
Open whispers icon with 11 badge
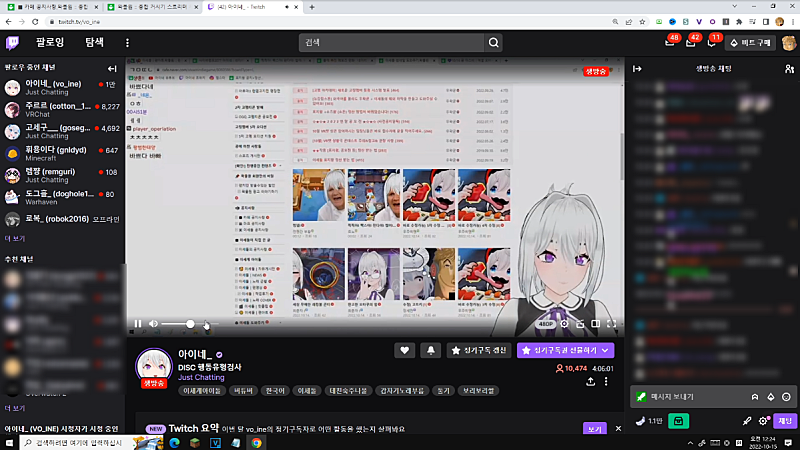(x=712, y=43)
